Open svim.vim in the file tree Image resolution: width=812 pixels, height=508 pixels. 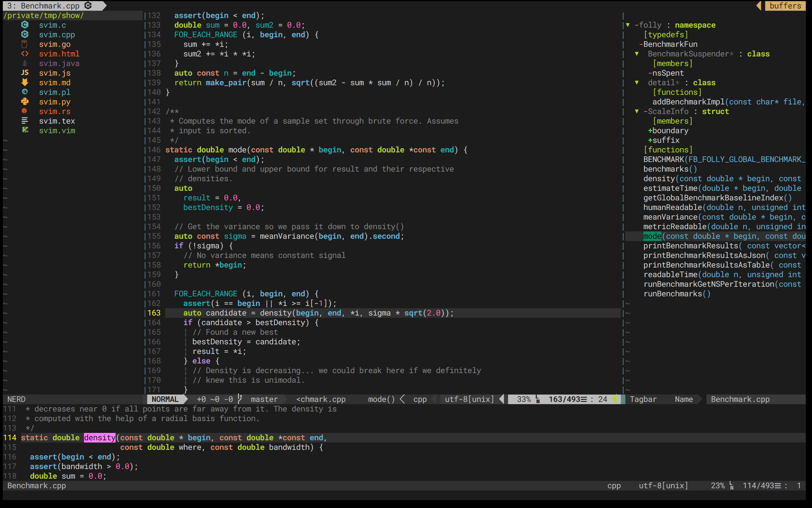57,131
